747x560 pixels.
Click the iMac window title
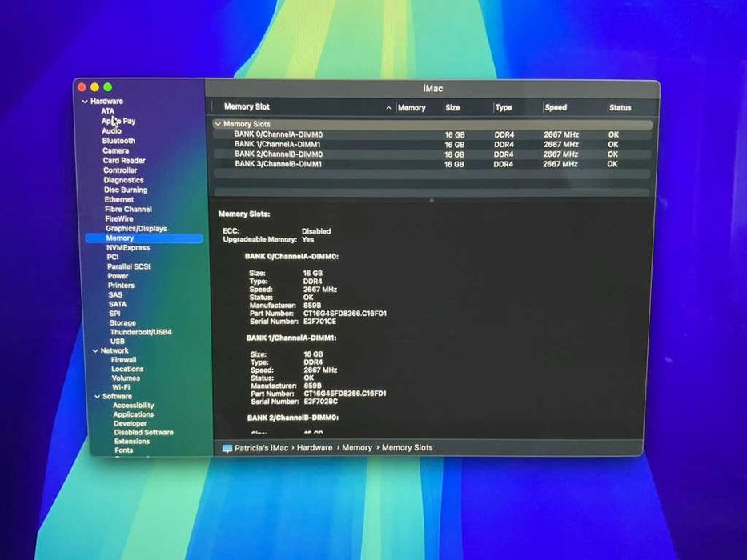point(432,89)
